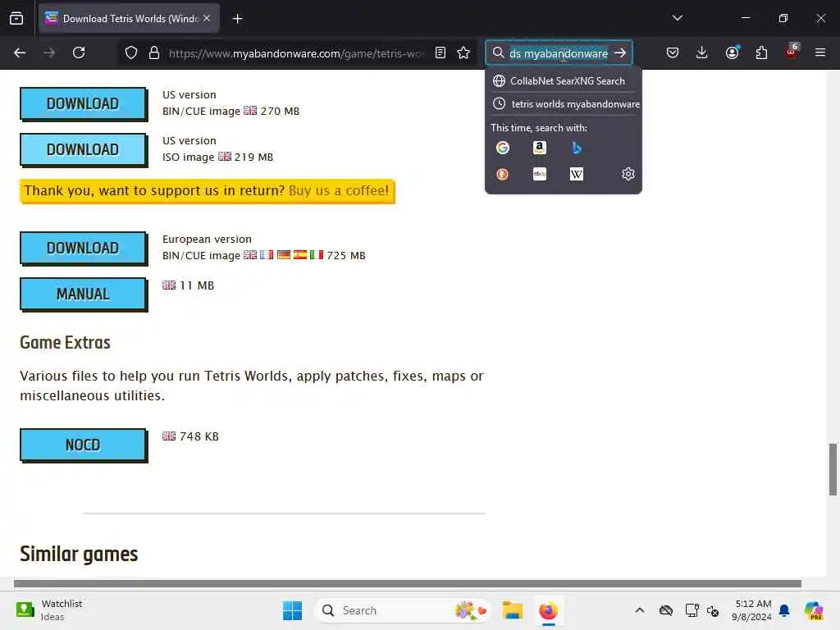Screen dimensions: 840x630
Task: Click the 748 KB file size text
Action: [199, 436]
